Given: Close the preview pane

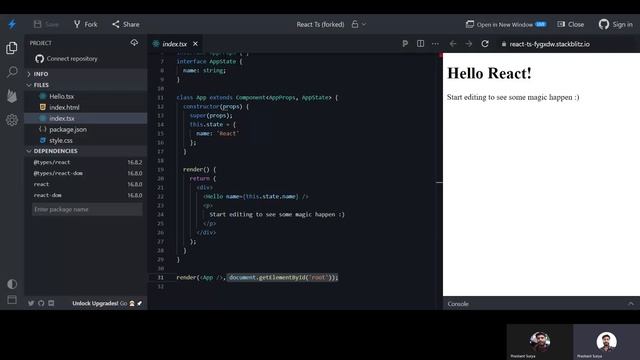Looking at the screenshot, I should tap(571, 24).
